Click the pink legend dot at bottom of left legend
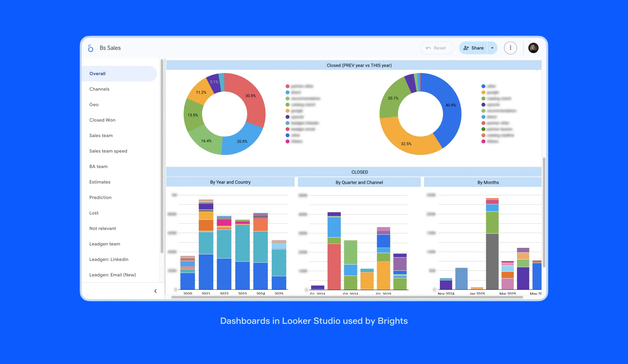Image resolution: width=628 pixels, height=364 pixels. [287, 141]
